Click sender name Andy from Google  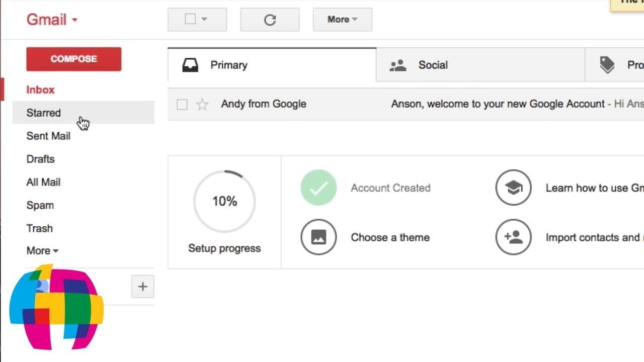pos(264,104)
